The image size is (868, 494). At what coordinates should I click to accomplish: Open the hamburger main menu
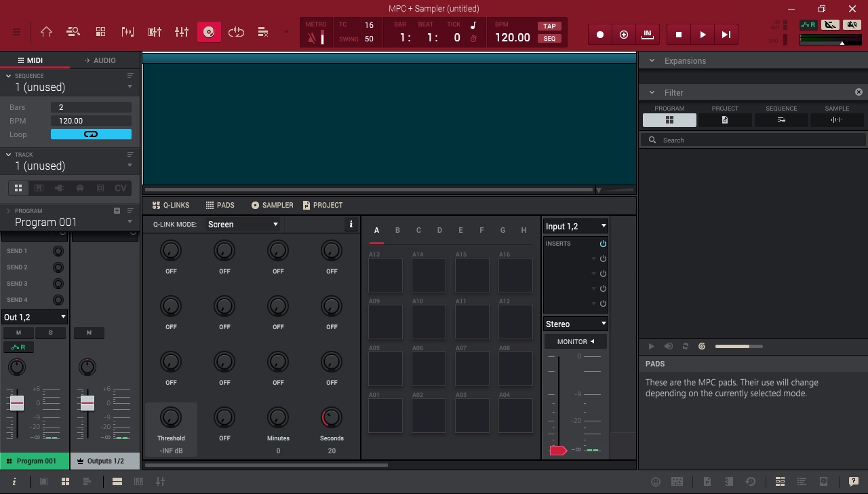click(x=16, y=32)
